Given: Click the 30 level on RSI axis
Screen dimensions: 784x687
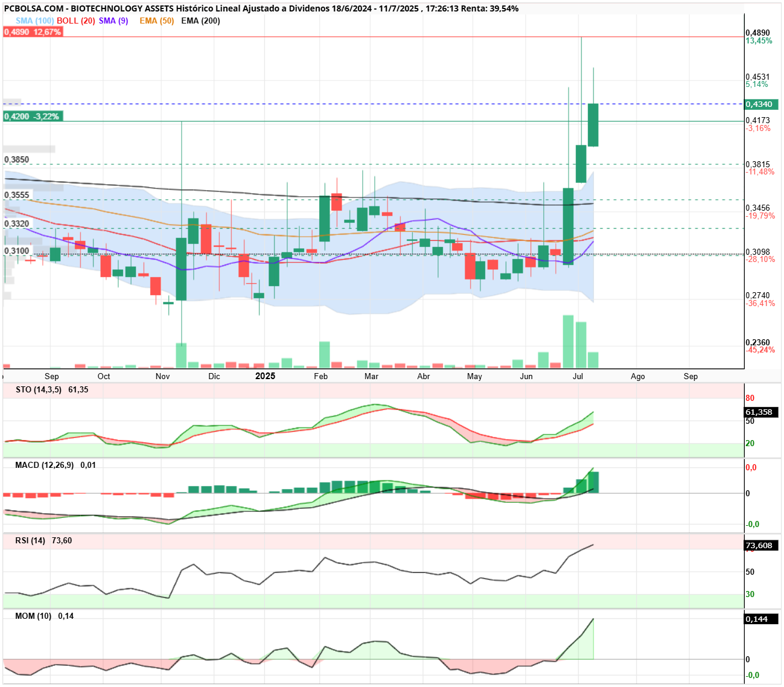Looking at the screenshot, I should pos(750,594).
